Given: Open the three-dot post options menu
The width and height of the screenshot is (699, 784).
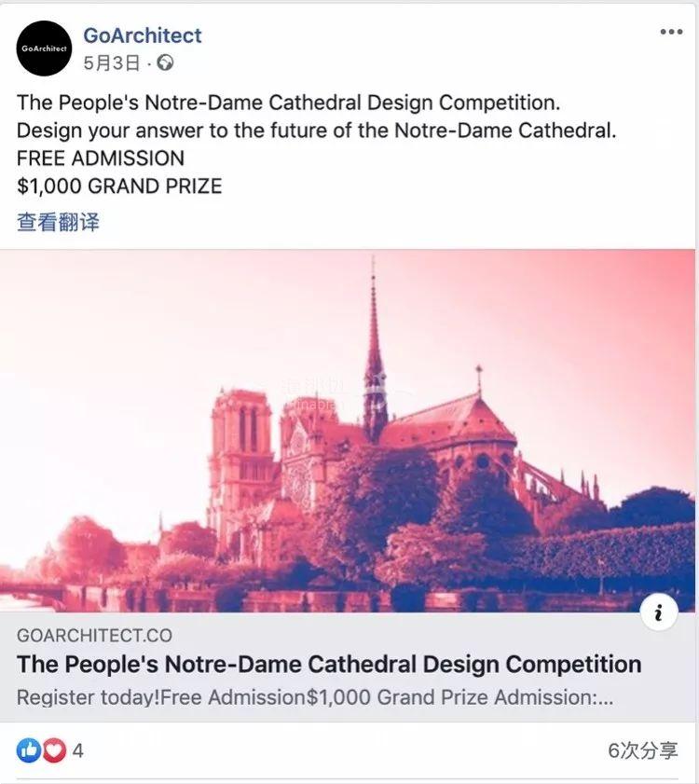Looking at the screenshot, I should pos(671,32).
